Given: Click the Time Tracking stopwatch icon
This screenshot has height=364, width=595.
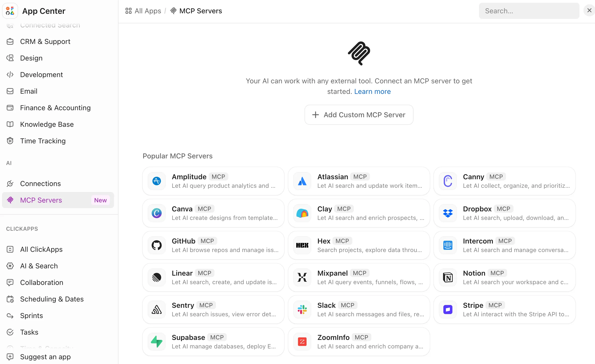Looking at the screenshot, I should click(10, 141).
